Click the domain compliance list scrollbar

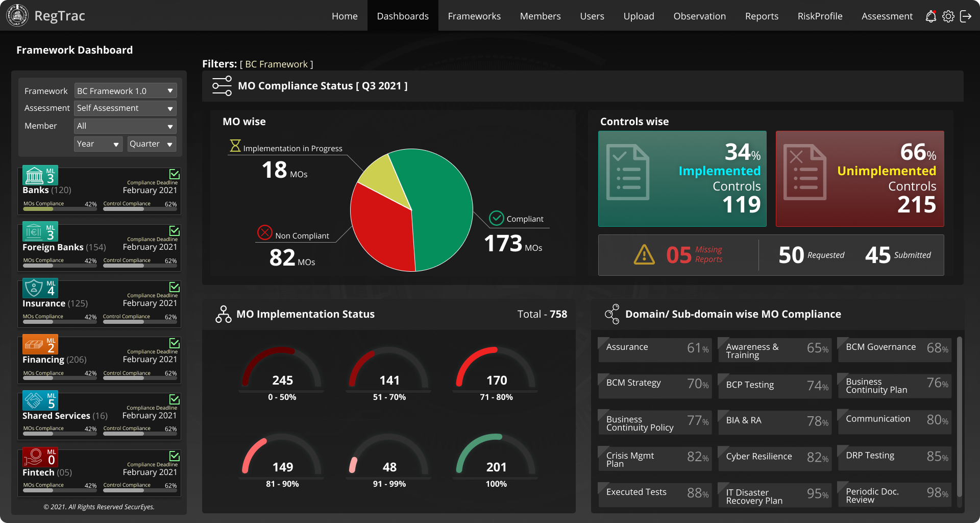click(x=959, y=416)
